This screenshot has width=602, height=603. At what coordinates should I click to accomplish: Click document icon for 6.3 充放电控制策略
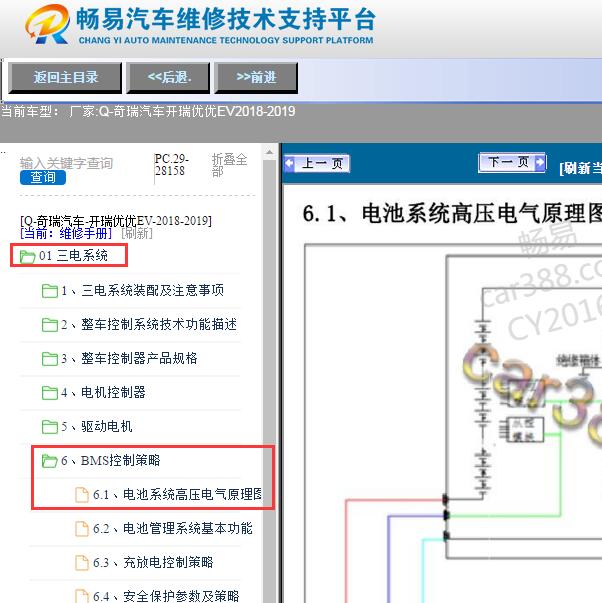(82, 562)
